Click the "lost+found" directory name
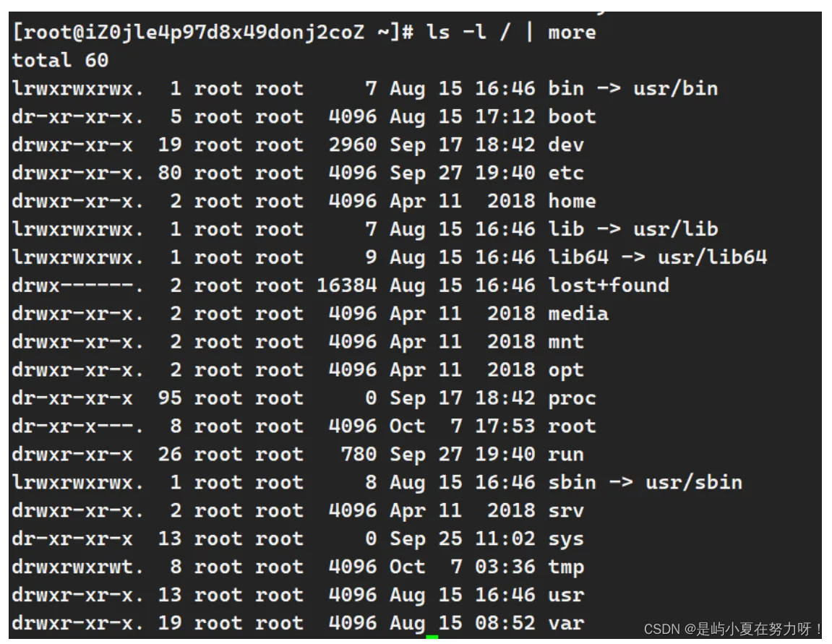832x644 pixels. (x=608, y=285)
